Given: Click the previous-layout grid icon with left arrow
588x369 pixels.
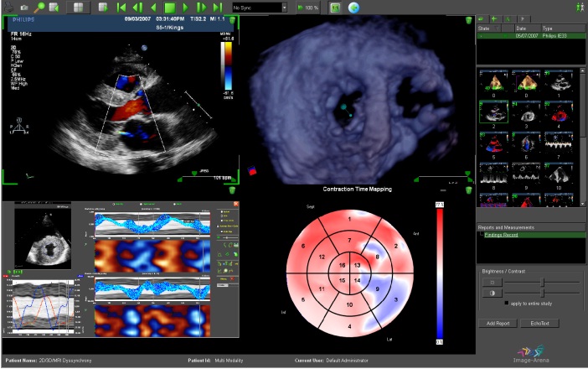Looking at the screenshot, I should (x=54, y=8).
